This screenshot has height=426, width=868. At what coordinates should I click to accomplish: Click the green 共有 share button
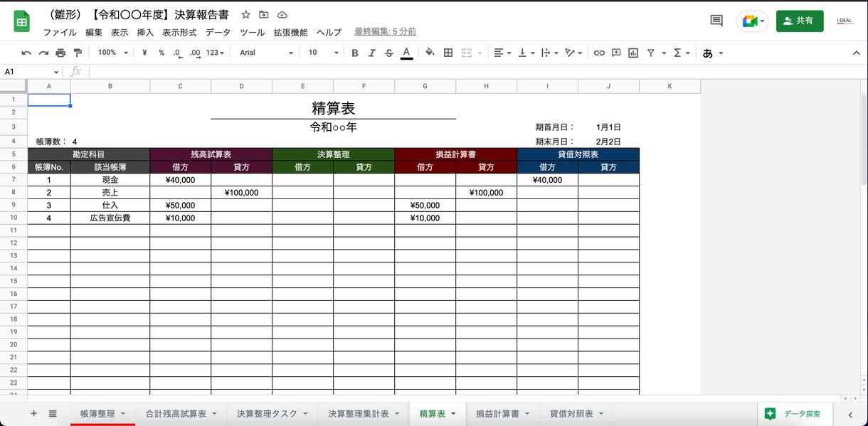pos(800,21)
